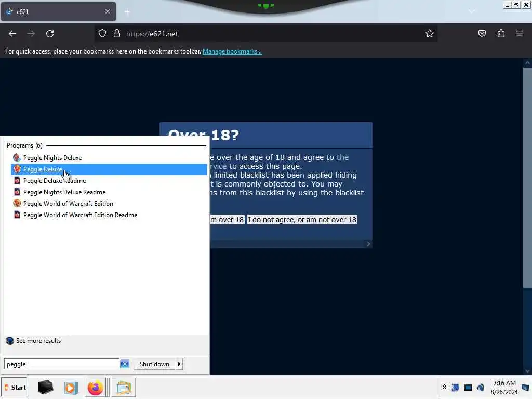Expand the Shut down options arrow

click(x=179, y=364)
